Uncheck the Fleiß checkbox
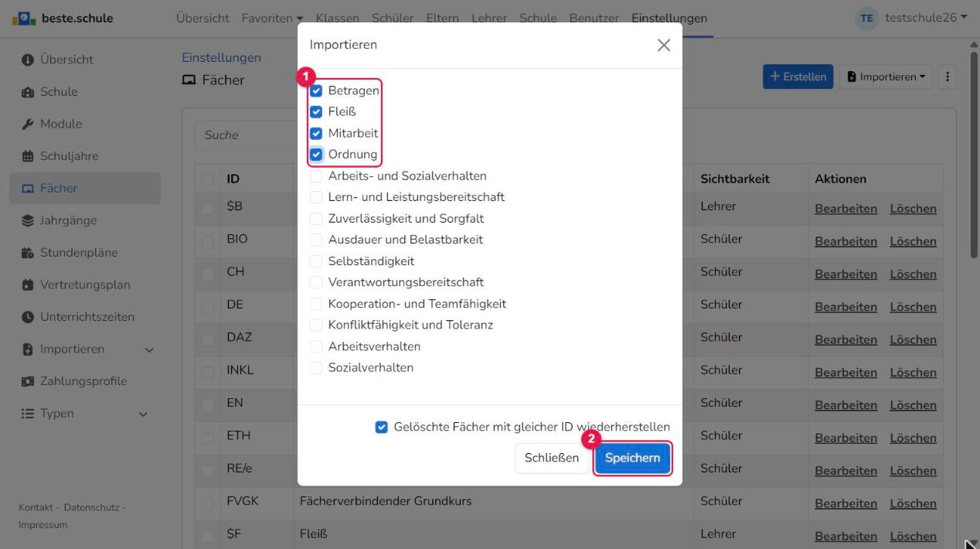The width and height of the screenshot is (980, 549). pyautogui.click(x=315, y=111)
